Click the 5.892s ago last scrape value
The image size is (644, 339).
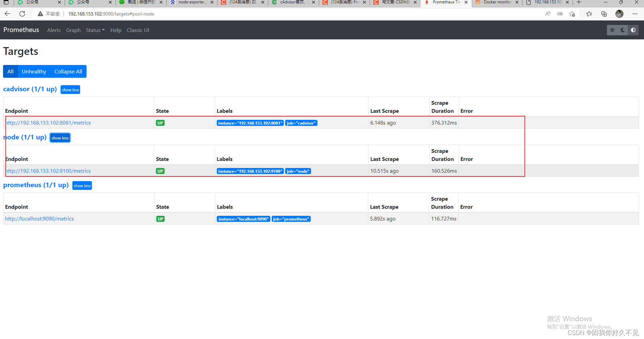tap(383, 218)
